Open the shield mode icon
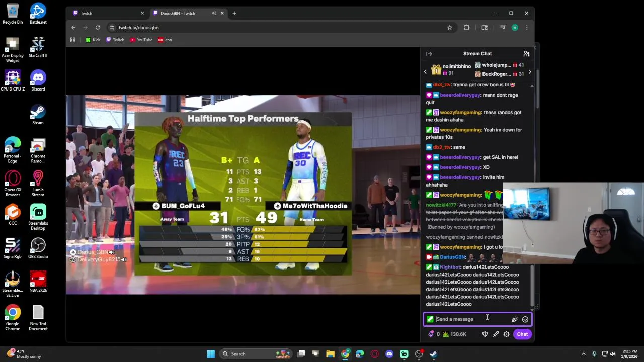Screen dimensions: 644x362 coord(485,334)
